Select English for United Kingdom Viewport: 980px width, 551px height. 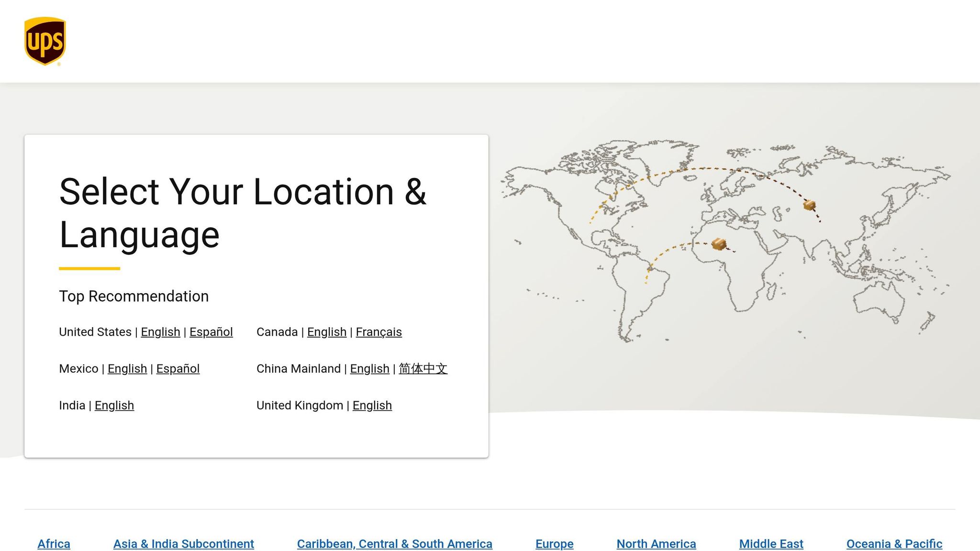coord(372,406)
